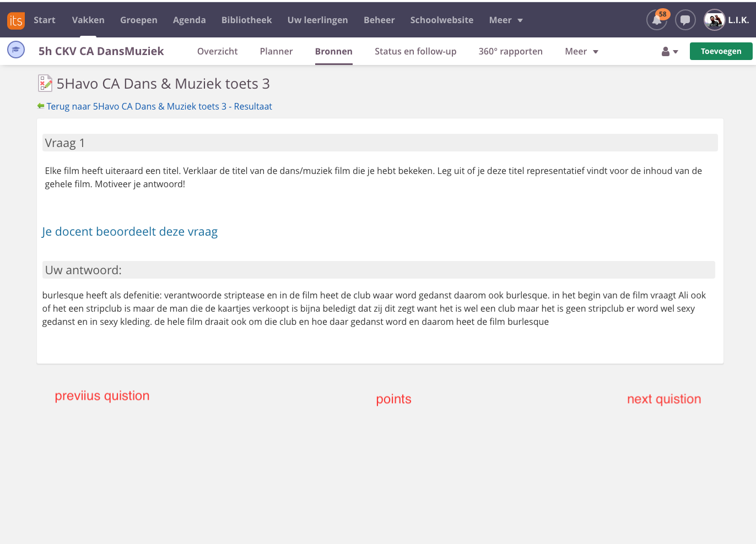Open 360° rapporten tab
The image size is (756, 544).
point(510,52)
